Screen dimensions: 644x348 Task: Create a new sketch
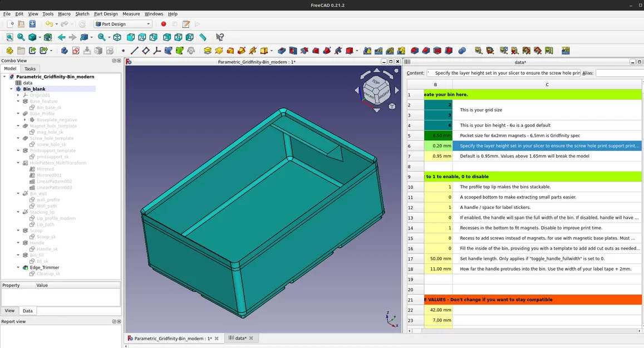[76, 51]
